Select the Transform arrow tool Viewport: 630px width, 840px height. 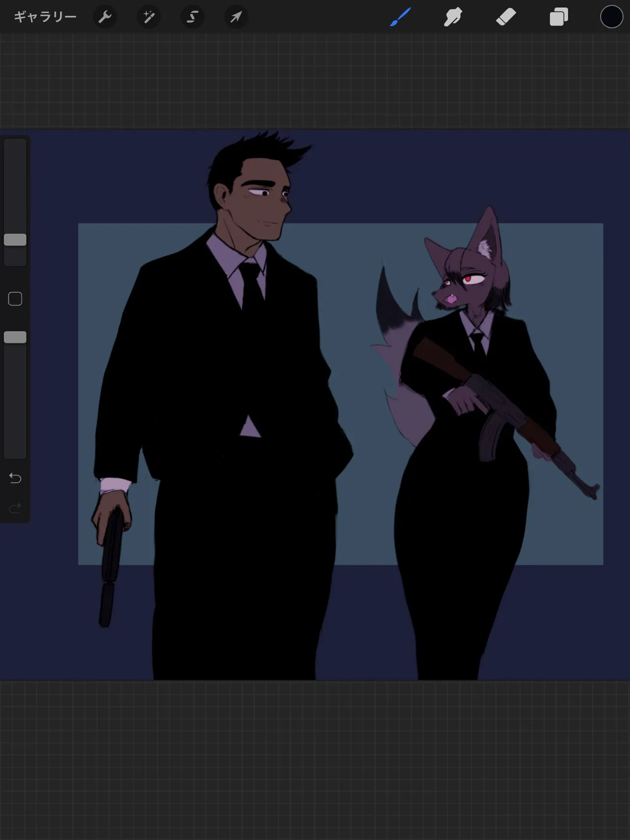pyautogui.click(x=236, y=17)
